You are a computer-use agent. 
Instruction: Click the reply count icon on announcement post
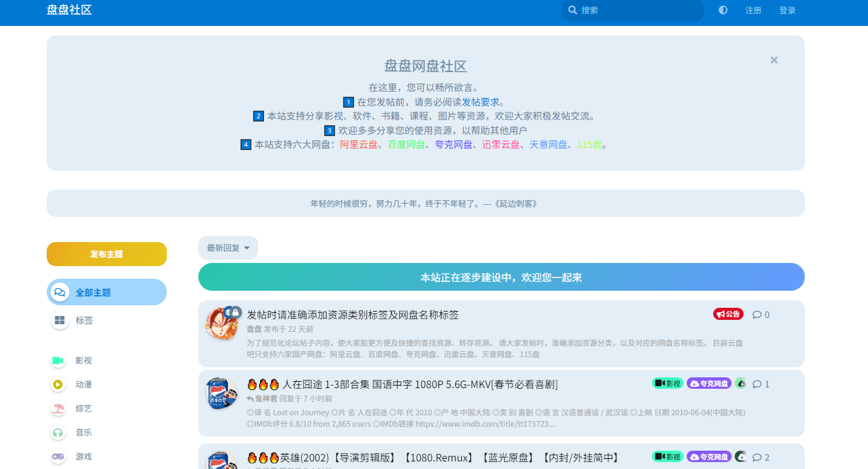tap(757, 315)
